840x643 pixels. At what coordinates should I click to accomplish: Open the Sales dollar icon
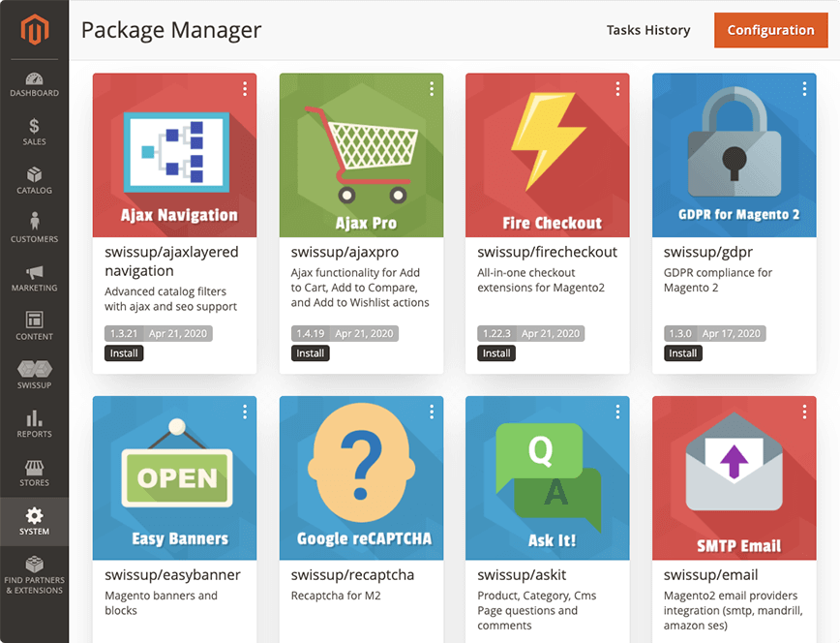(35, 127)
